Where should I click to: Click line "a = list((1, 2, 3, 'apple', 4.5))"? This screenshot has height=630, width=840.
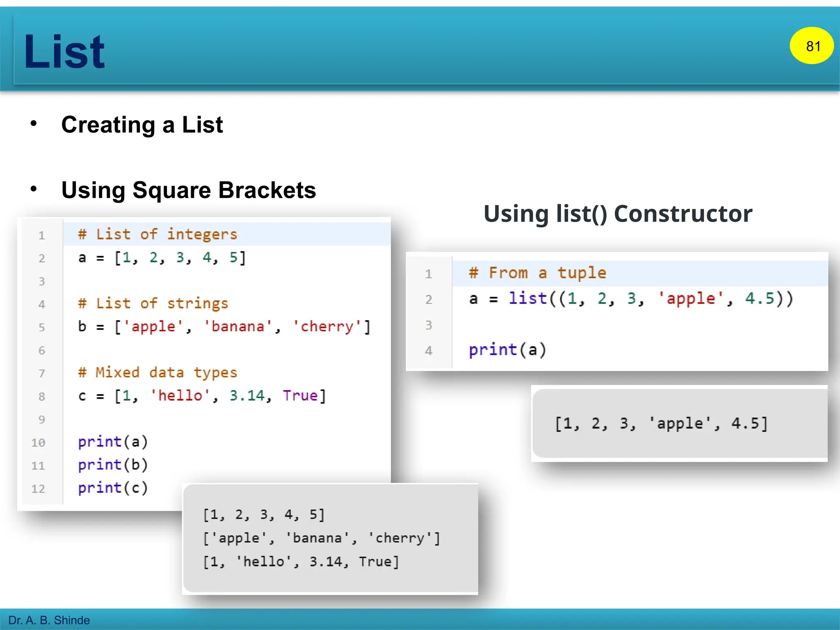coord(631,299)
